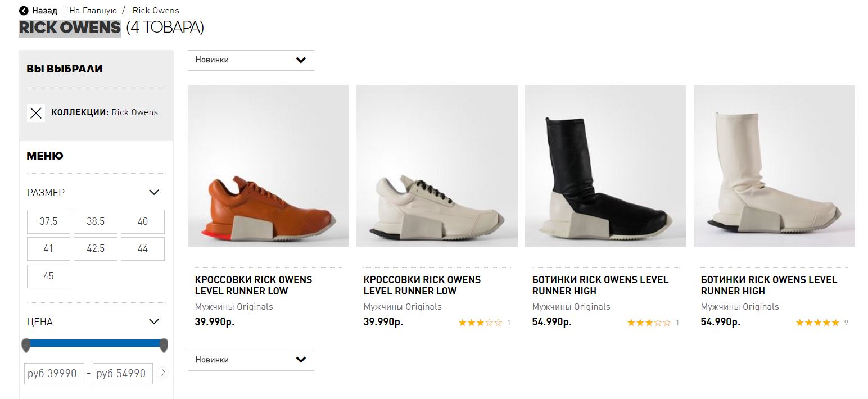Click five-star rating of white high boots
This screenshot has height=399, width=868.
pyautogui.click(x=817, y=323)
